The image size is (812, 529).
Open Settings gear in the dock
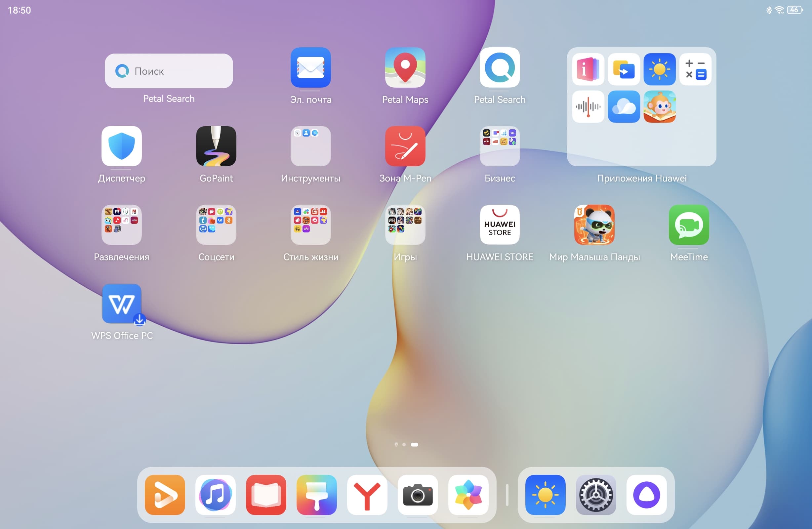pos(596,495)
